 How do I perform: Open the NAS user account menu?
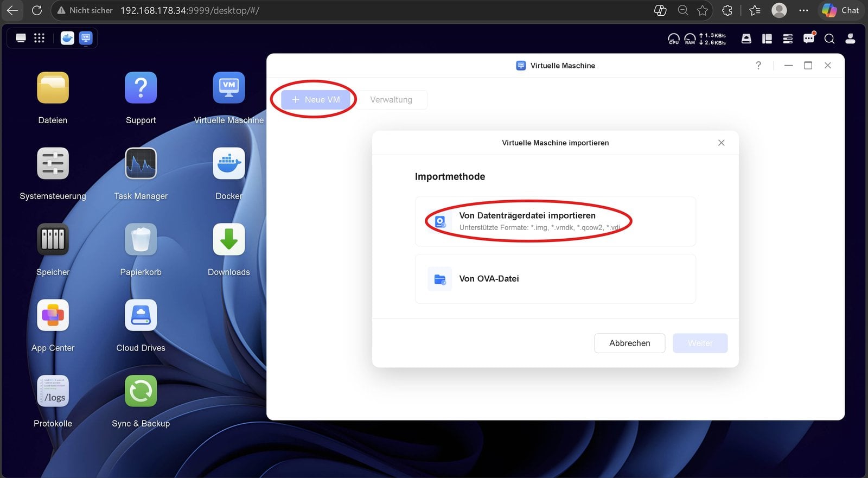(x=851, y=39)
